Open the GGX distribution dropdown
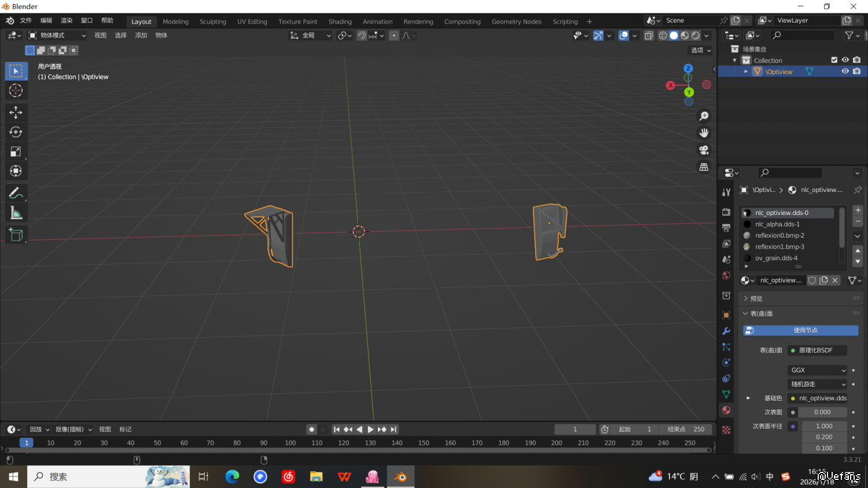The image size is (868, 488). [x=817, y=370]
